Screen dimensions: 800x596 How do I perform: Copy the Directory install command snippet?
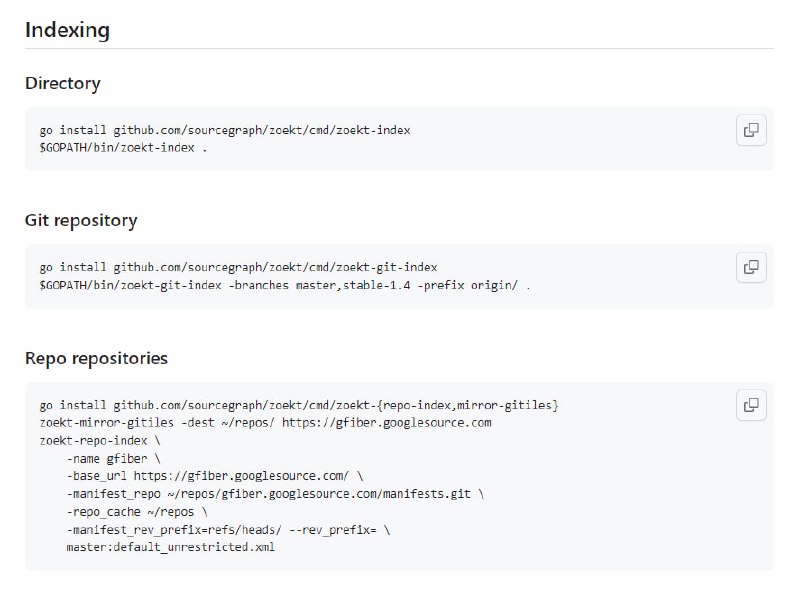tap(750, 131)
